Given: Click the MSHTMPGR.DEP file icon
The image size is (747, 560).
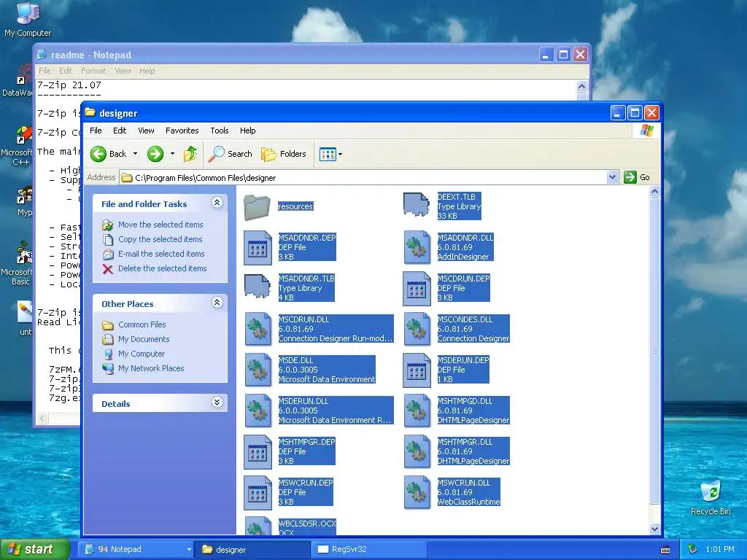Looking at the screenshot, I should coord(258,452).
